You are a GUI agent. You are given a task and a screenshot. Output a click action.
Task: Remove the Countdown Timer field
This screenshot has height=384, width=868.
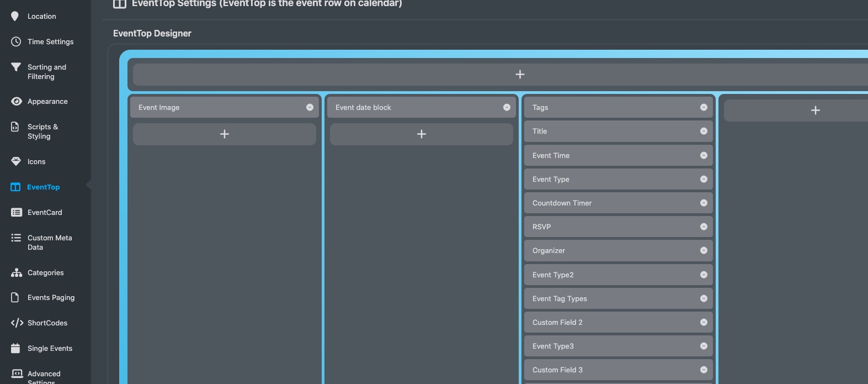point(704,203)
